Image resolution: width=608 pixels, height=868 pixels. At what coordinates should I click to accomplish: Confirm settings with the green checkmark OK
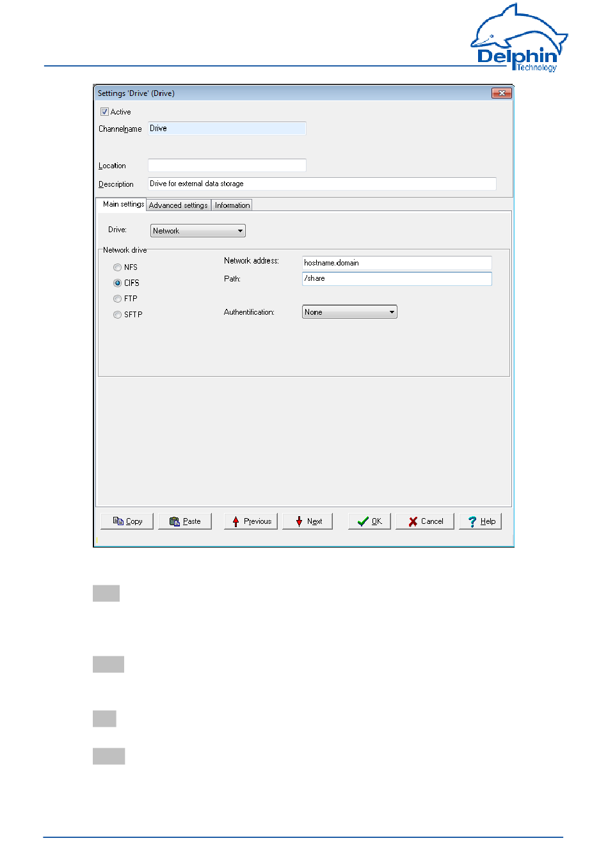pyautogui.click(x=369, y=521)
